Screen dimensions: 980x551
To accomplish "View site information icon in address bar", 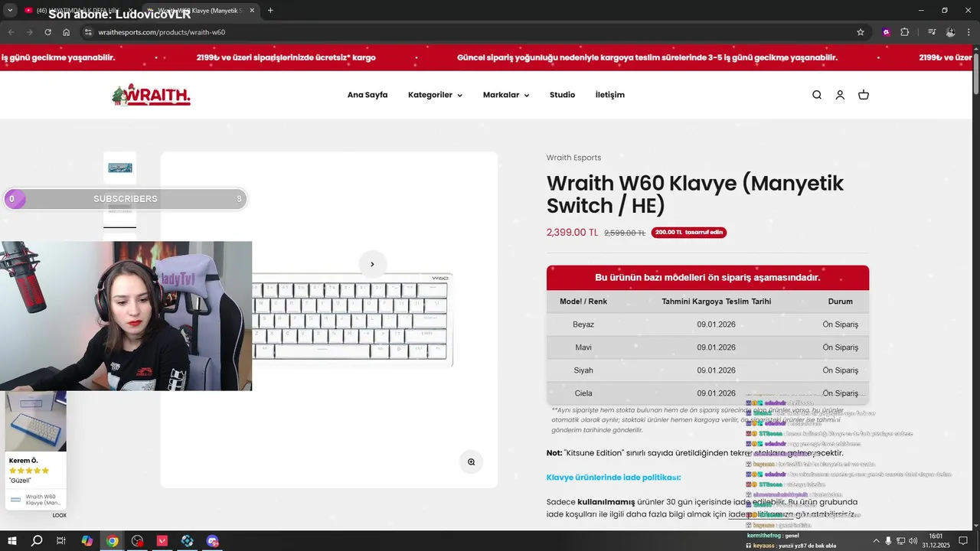I will click(88, 32).
